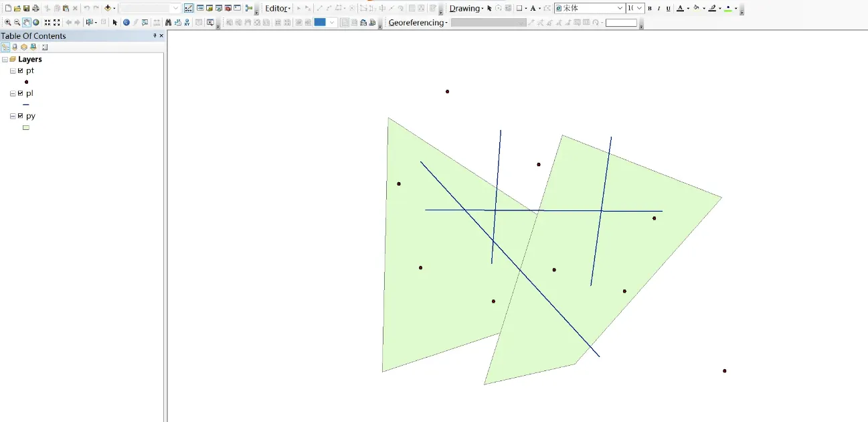The image size is (868, 422).
Task: Click the Add Data button
Action: [x=107, y=8]
